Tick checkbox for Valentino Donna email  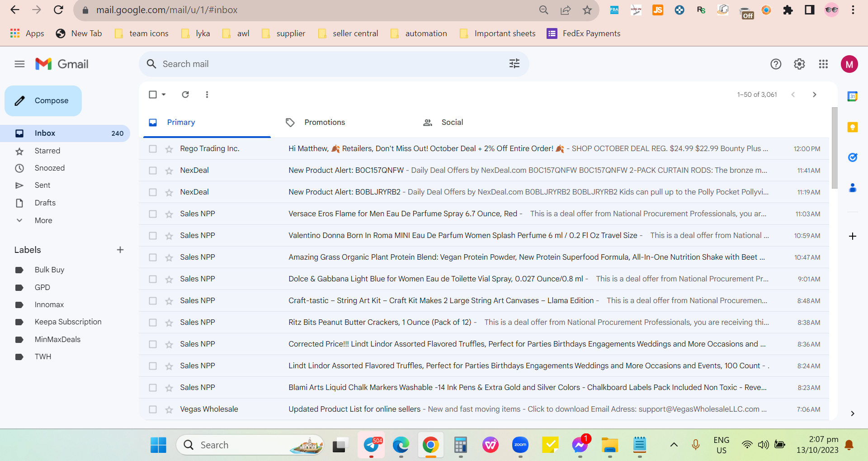153,236
